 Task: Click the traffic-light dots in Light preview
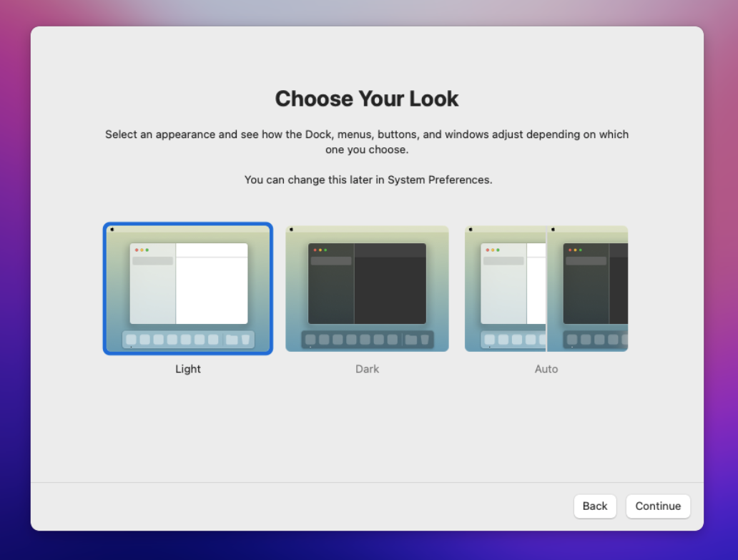coord(142,251)
